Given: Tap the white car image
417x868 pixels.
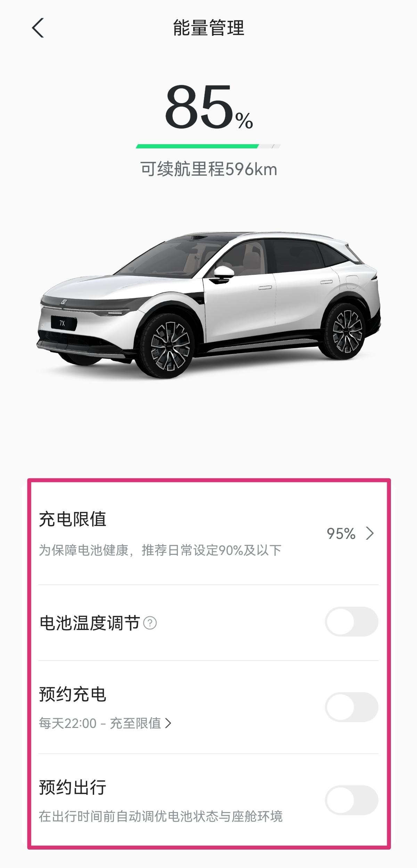Looking at the screenshot, I should [x=208, y=306].
